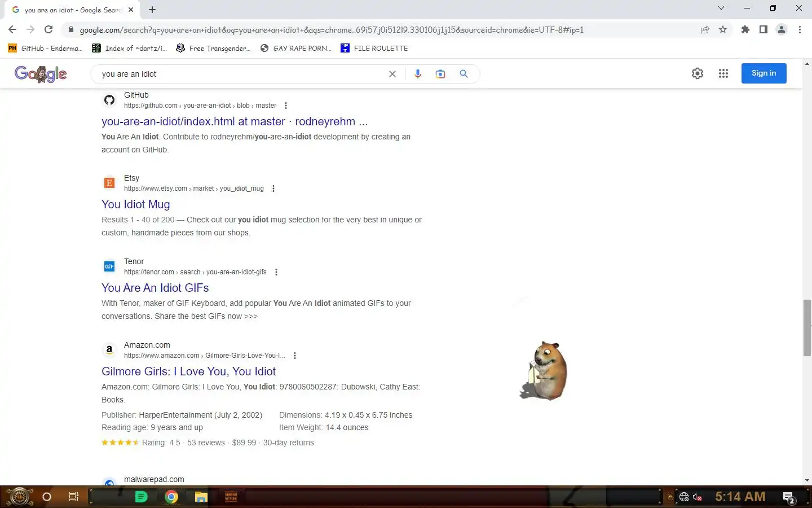Share this page from the address bar
Screen dimensions: 812x508
[705, 29]
